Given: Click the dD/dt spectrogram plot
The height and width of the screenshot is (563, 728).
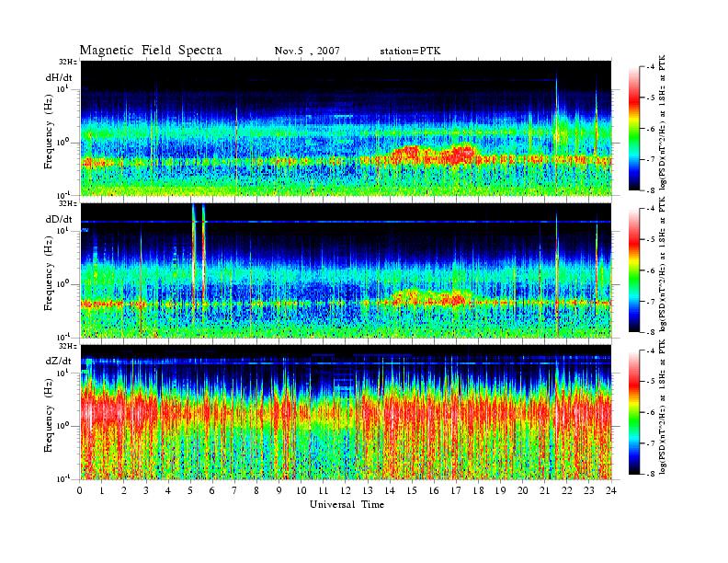Looking at the screenshot, I should click(x=347, y=270).
